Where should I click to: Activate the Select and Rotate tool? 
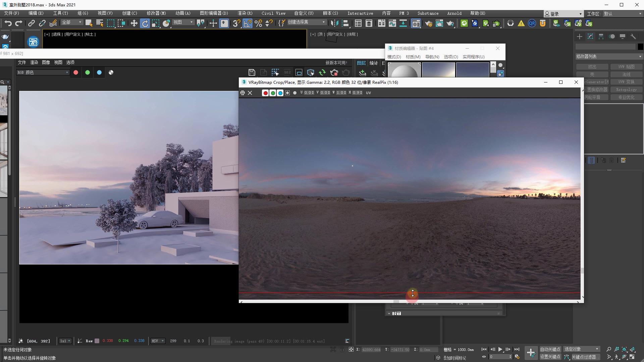(145, 23)
